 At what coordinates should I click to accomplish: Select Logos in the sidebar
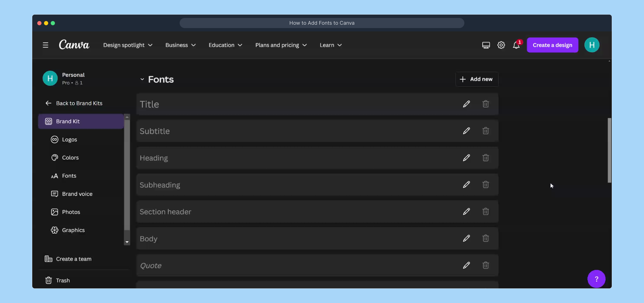pyautogui.click(x=70, y=139)
